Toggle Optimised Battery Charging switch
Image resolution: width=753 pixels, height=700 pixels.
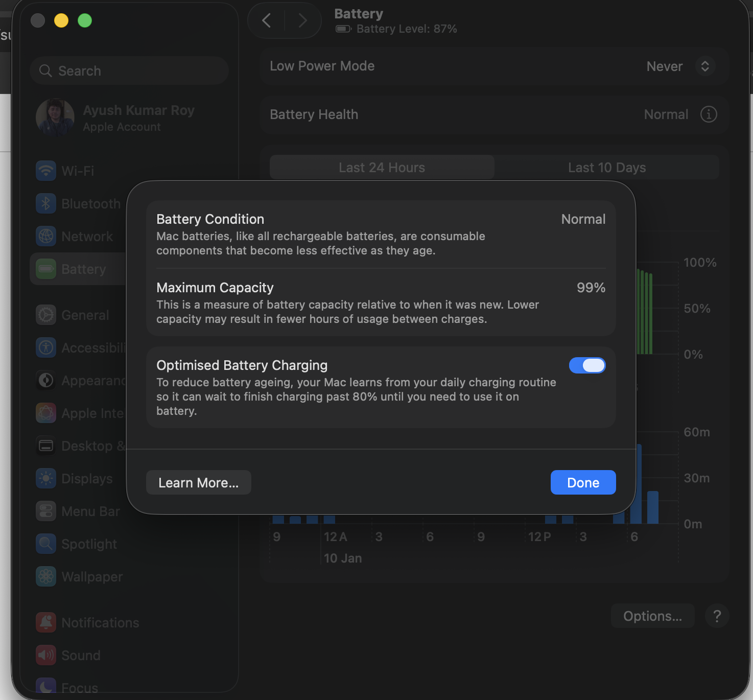click(587, 365)
